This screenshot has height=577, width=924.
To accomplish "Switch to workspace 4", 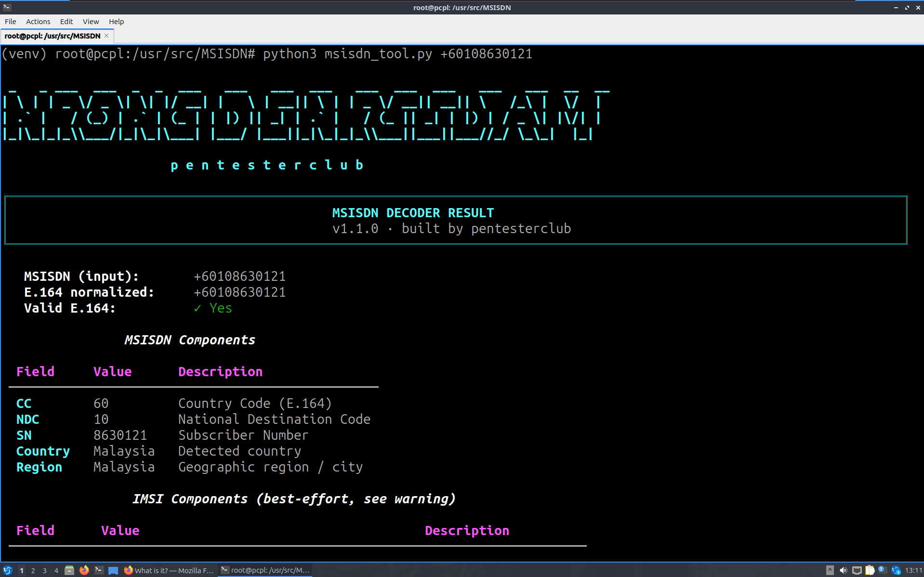I will 56,570.
